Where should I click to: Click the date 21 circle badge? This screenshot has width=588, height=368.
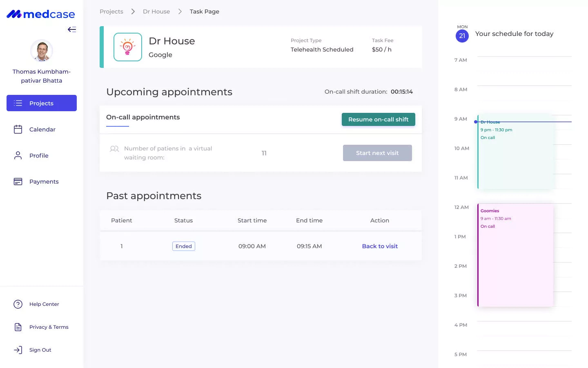[x=462, y=36]
